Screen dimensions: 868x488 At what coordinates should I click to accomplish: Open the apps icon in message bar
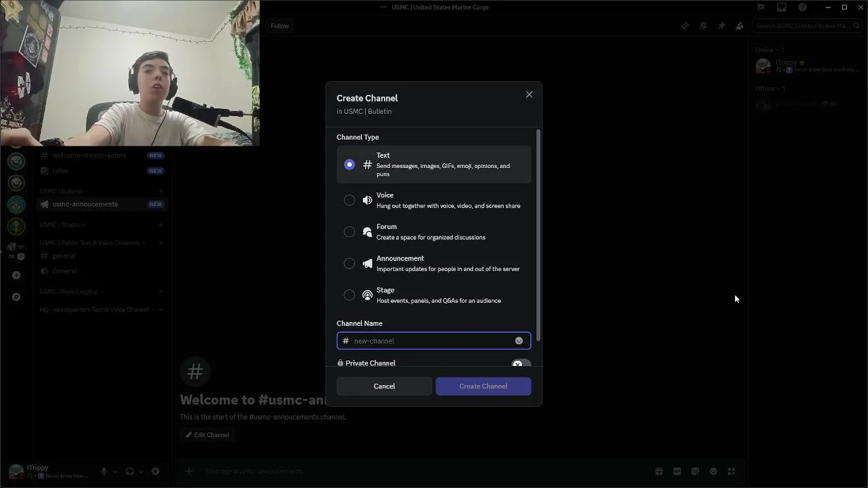point(732,471)
